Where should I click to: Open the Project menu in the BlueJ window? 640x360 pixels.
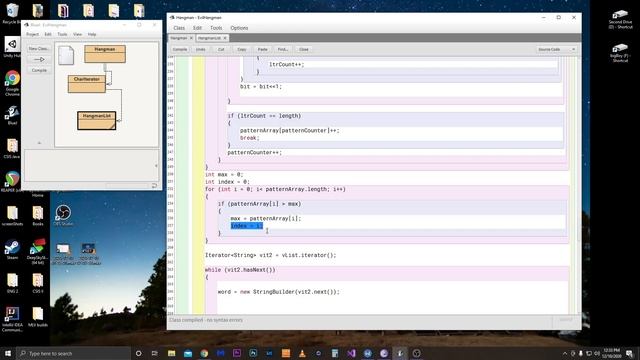[x=32, y=34]
